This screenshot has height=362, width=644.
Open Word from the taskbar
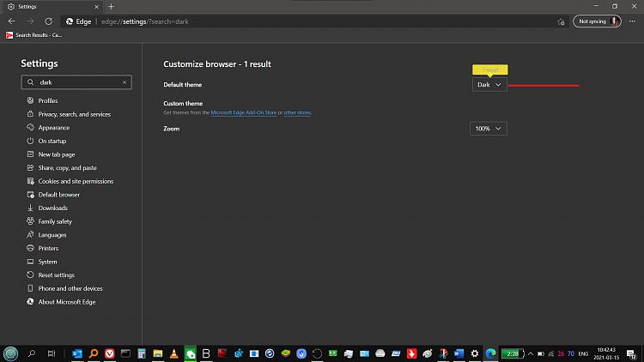[x=459, y=353]
